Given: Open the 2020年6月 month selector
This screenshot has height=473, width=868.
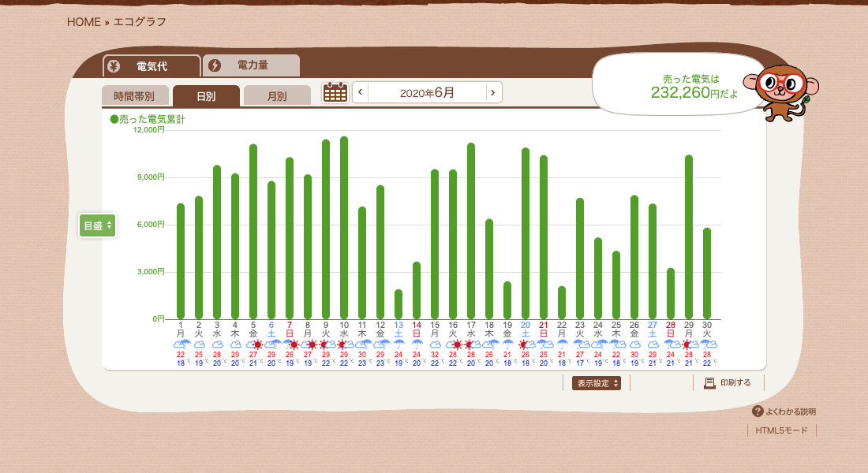Looking at the screenshot, I should pyautogui.click(x=427, y=92).
